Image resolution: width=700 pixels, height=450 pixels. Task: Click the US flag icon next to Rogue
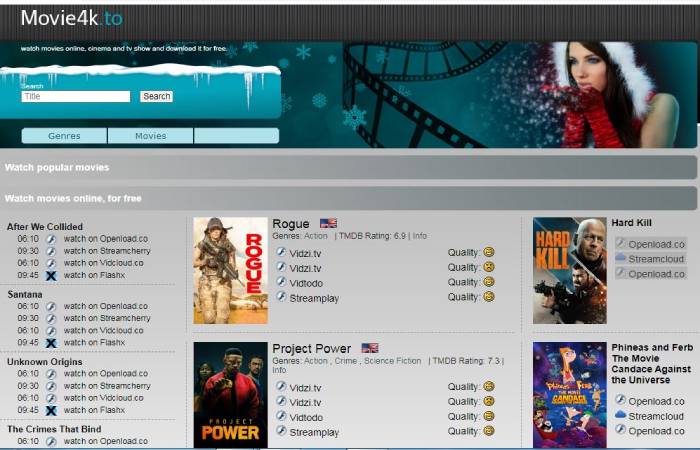click(328, 223)
